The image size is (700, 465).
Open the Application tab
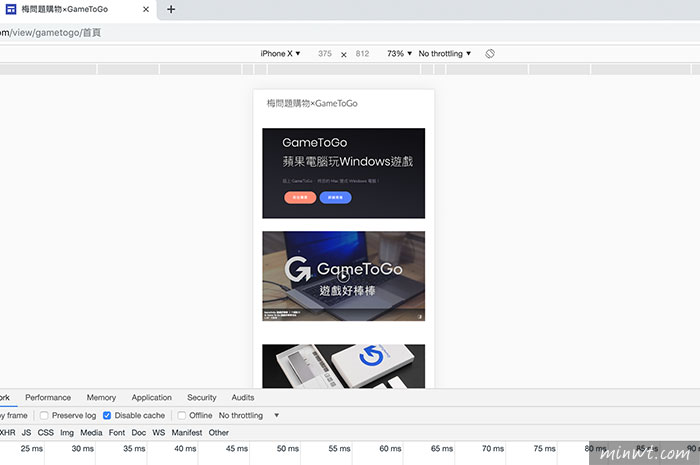coord(151,397)
